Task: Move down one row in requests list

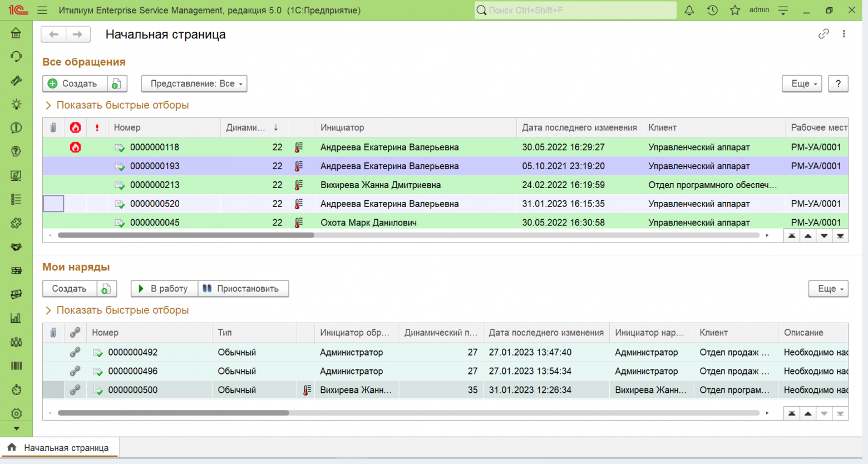Action: pyautogui.click(x=824, y=236)
